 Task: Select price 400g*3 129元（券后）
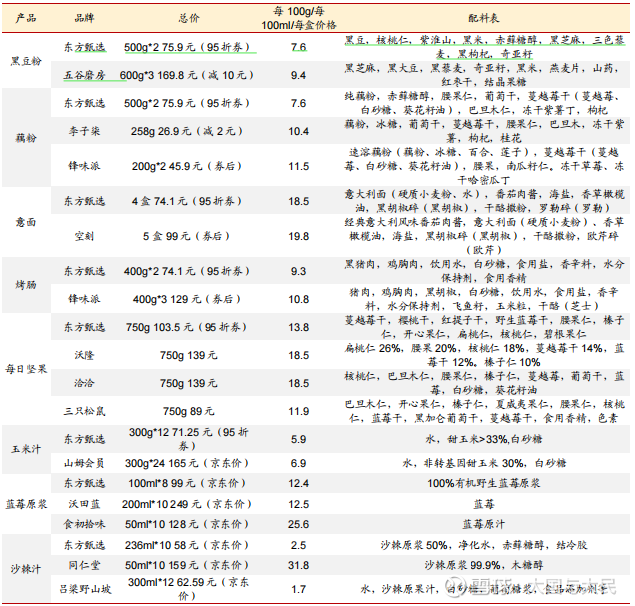click(x=187, y=299)
